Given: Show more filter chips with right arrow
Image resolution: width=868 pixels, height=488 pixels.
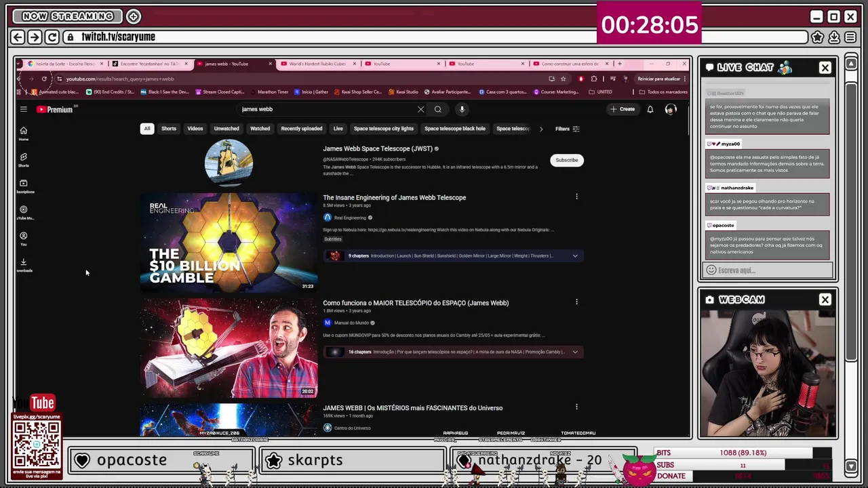Looking at the screenshot, I should click(540, 129).
